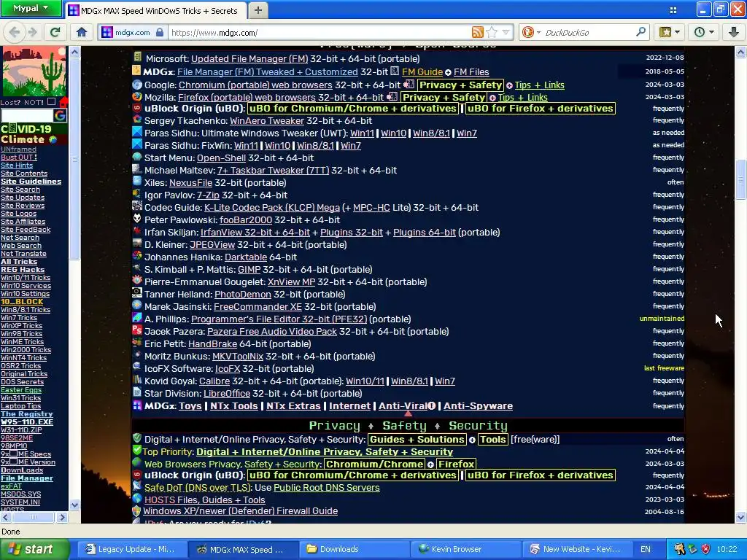Open a new tab with the plus button
The width and height of the screenshot is (747, 560).
[x=258, y=10]
